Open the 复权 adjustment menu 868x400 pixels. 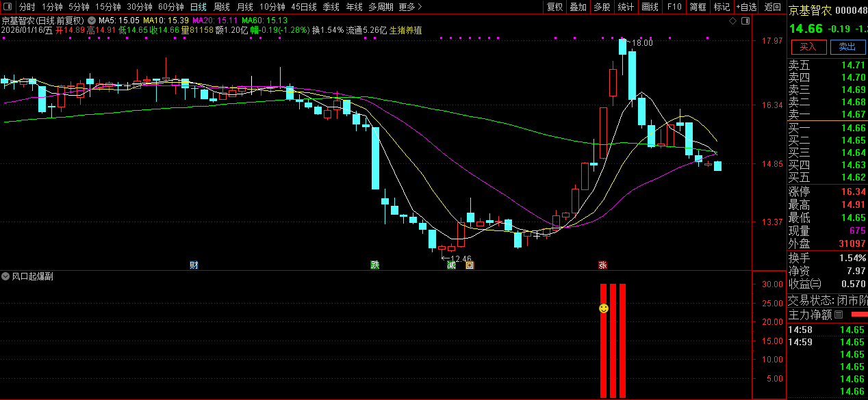[554, 7]
